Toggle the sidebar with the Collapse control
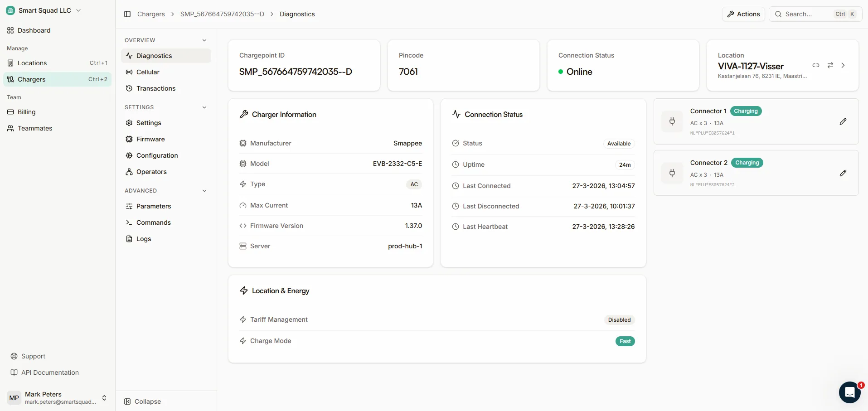 [x=142, y=401]
